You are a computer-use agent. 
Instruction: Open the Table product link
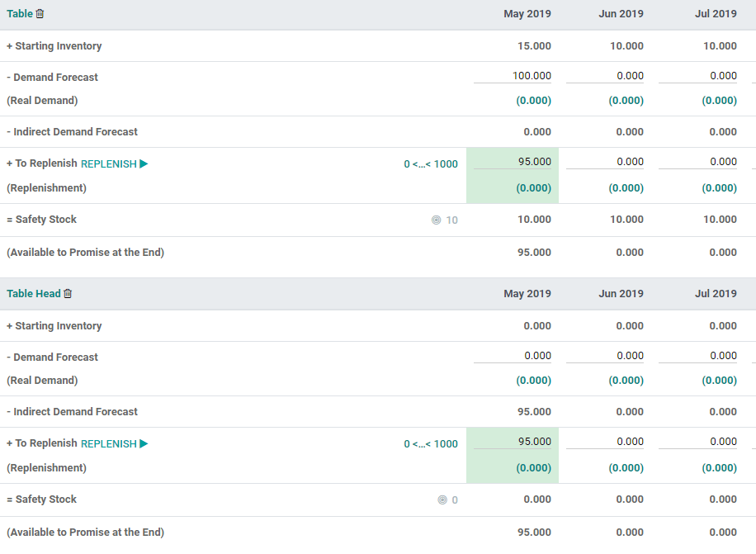click(x=20, y=14)
